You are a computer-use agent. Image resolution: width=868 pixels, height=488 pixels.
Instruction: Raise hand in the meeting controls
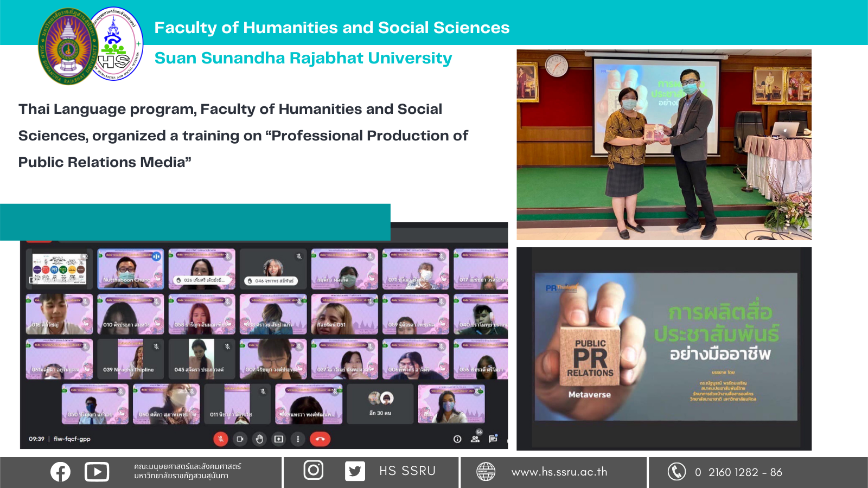click(x=259, y=439)
